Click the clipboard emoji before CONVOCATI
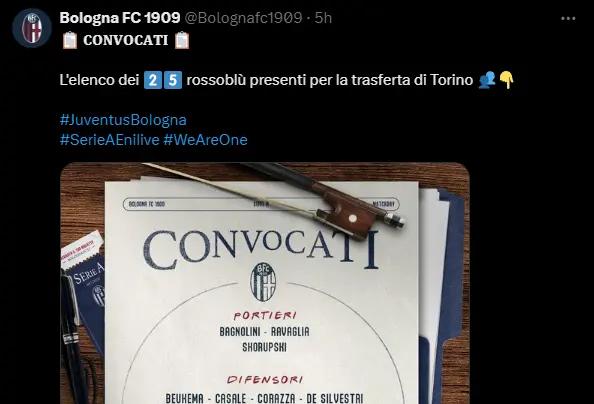This screenshot has width=594, height=404. (x=70, y=40)
